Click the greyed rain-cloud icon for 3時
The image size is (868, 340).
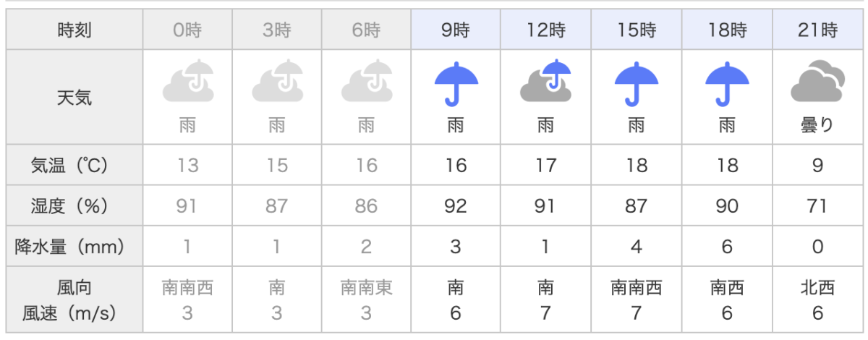click(277, 83)
